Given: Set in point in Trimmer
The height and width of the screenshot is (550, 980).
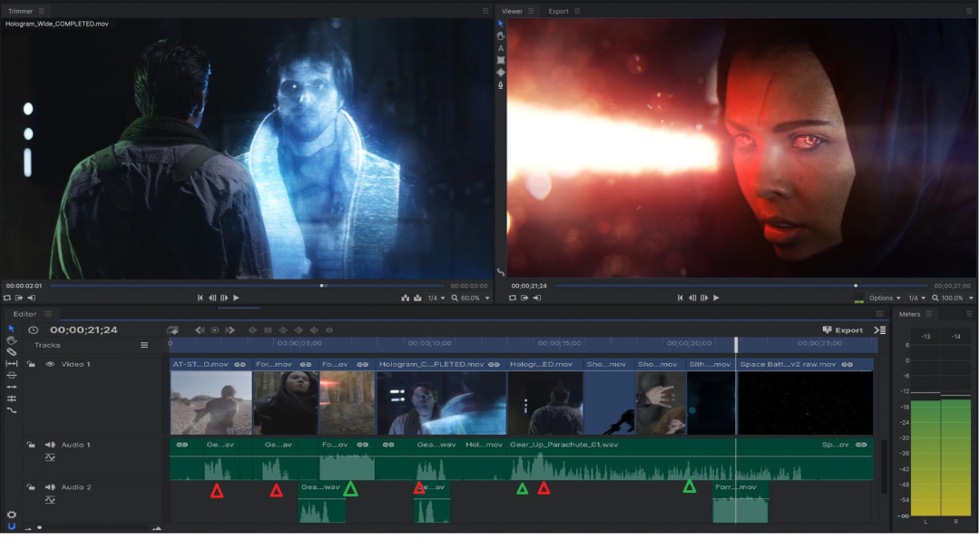Looking at the screenshot, I should coord(19,298).
